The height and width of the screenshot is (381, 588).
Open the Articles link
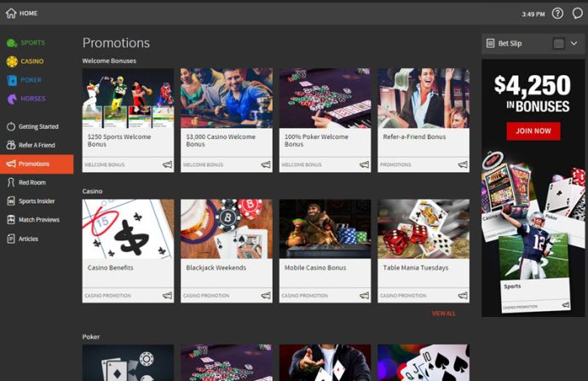28,239
